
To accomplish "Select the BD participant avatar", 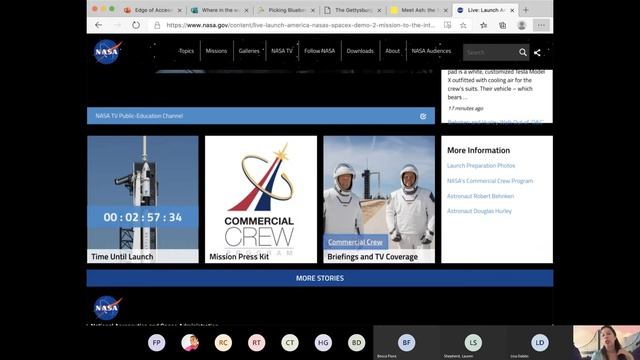I will point(357,342).
